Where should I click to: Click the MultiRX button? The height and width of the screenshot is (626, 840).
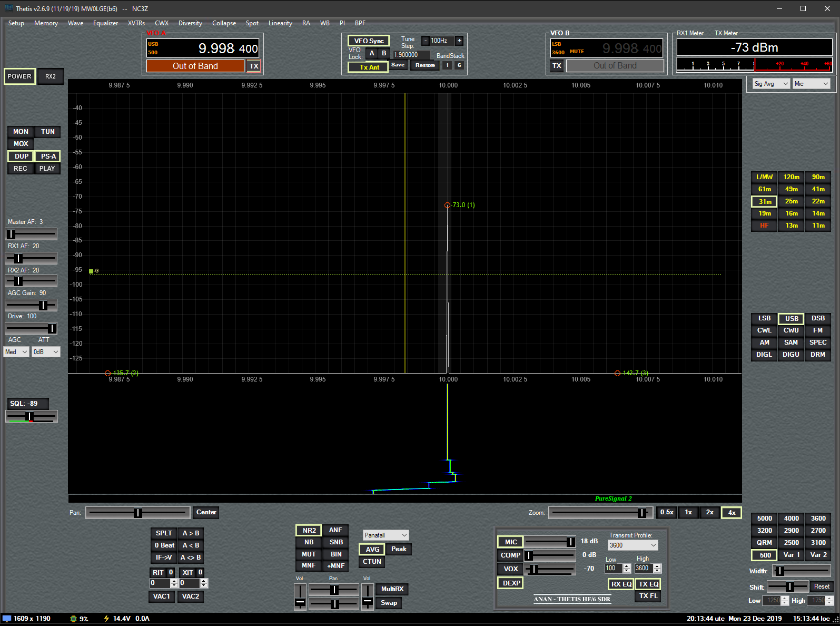click(392, 589)
